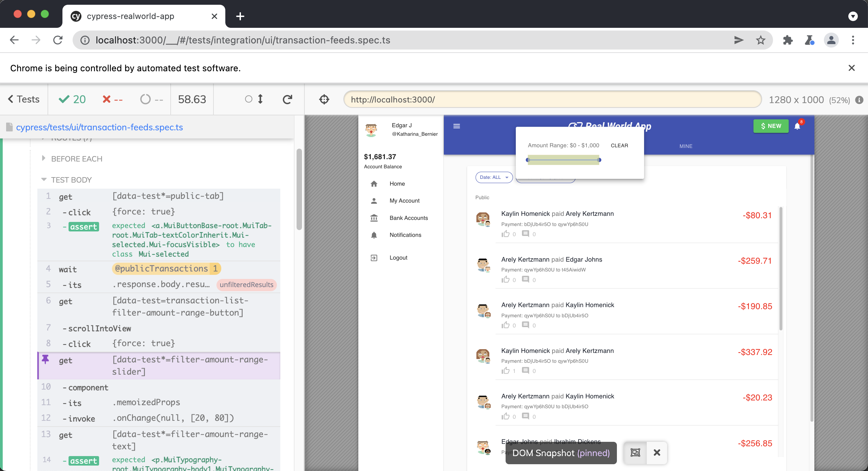Open the Date: ALL filter dropdown
The width and height of the screenshot is (868, 471).
[494, 177]
